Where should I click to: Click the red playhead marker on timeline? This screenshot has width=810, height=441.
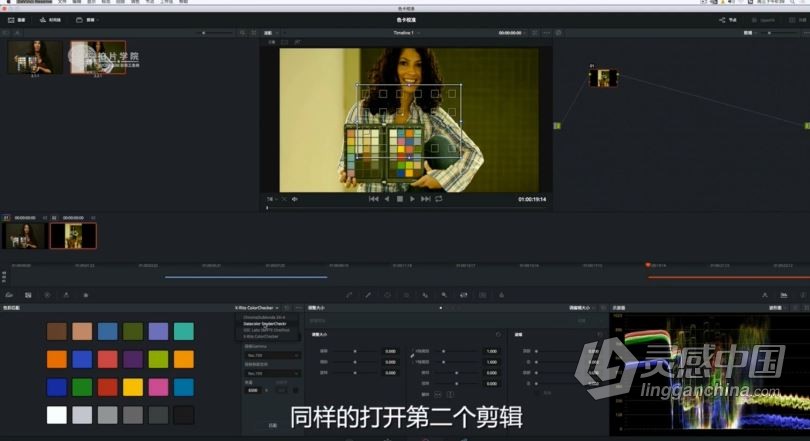[648, 265]
